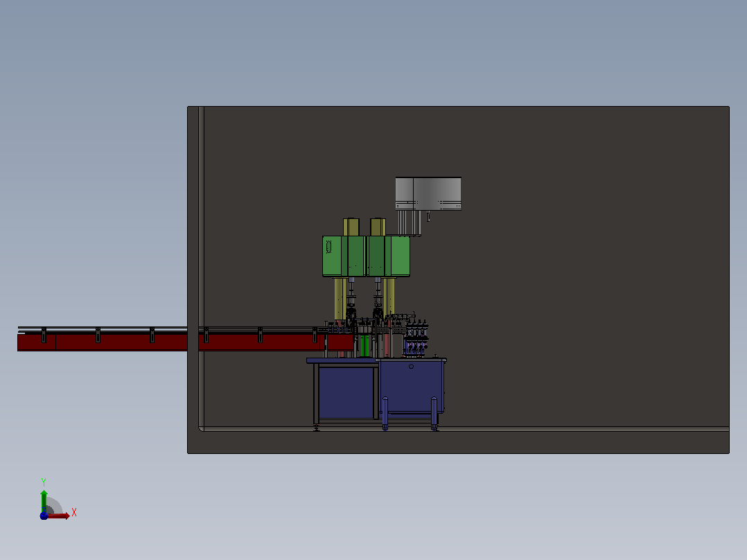Select the red conveyor section outside the enclosure

[103, 342]
